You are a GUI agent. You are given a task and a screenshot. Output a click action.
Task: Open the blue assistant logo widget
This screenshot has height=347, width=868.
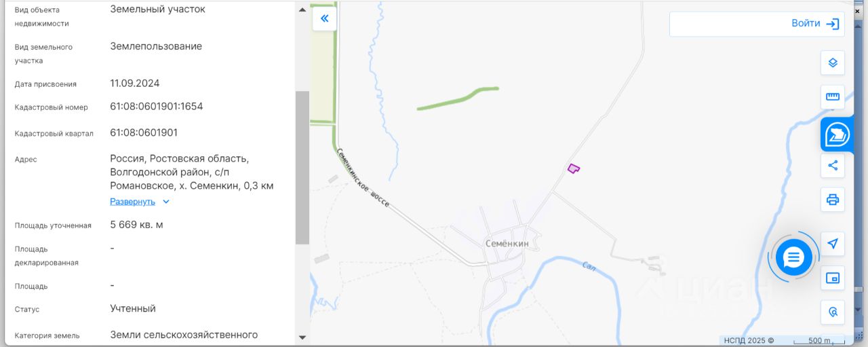[x=837, y=134]
